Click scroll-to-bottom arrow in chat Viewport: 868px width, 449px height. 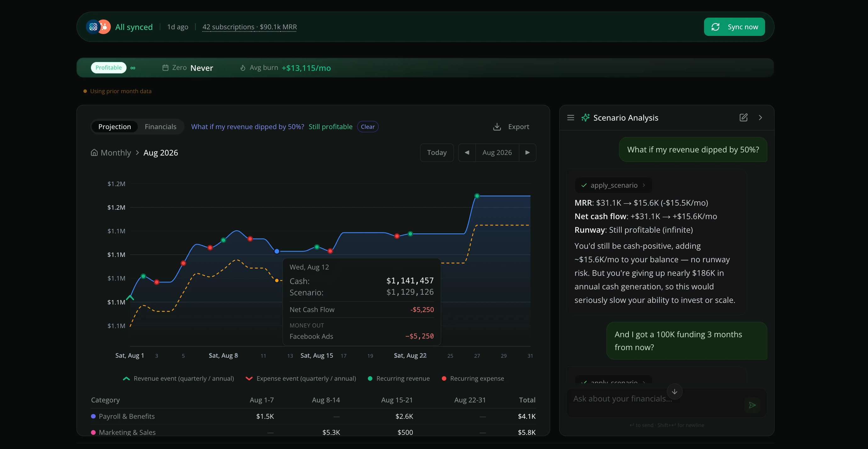tap(674, 391)
